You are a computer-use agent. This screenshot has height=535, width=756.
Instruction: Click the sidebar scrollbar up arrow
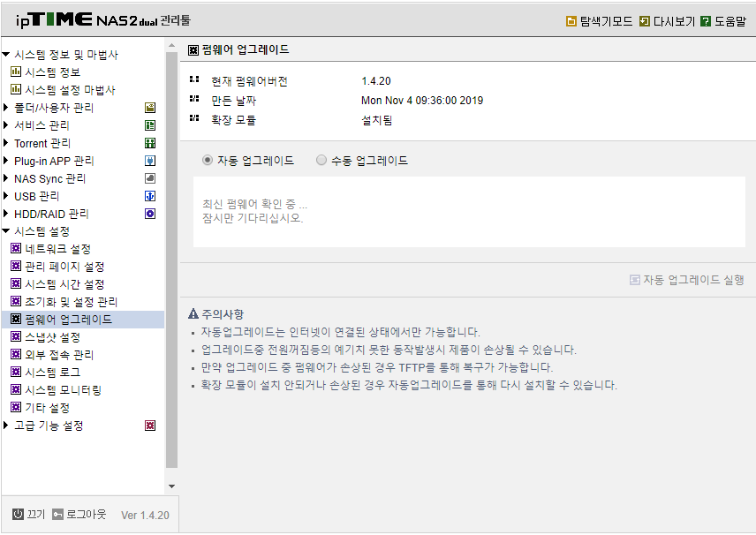click(x=171, y=45)
